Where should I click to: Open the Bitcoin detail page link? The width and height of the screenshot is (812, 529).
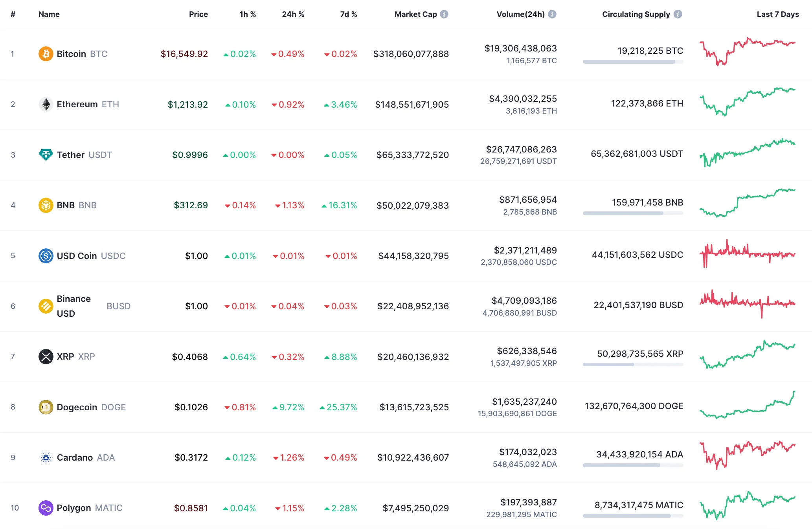pos(72,54)
